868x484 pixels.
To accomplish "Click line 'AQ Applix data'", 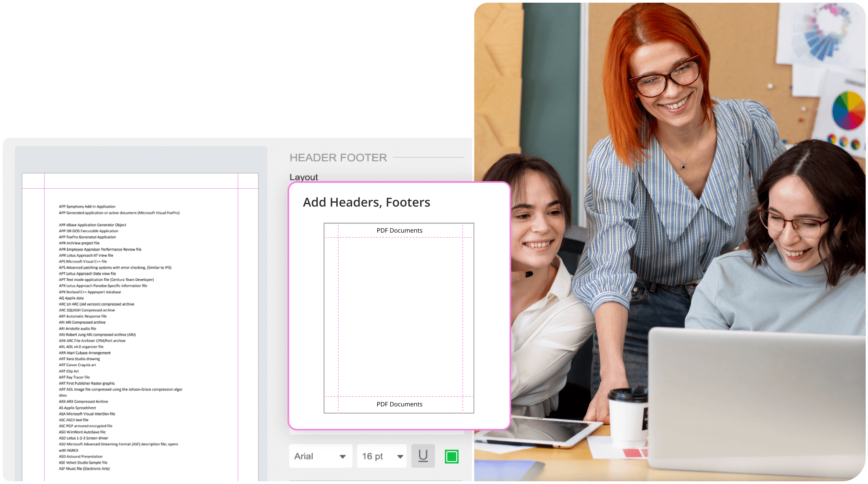I will pos(71,298).
